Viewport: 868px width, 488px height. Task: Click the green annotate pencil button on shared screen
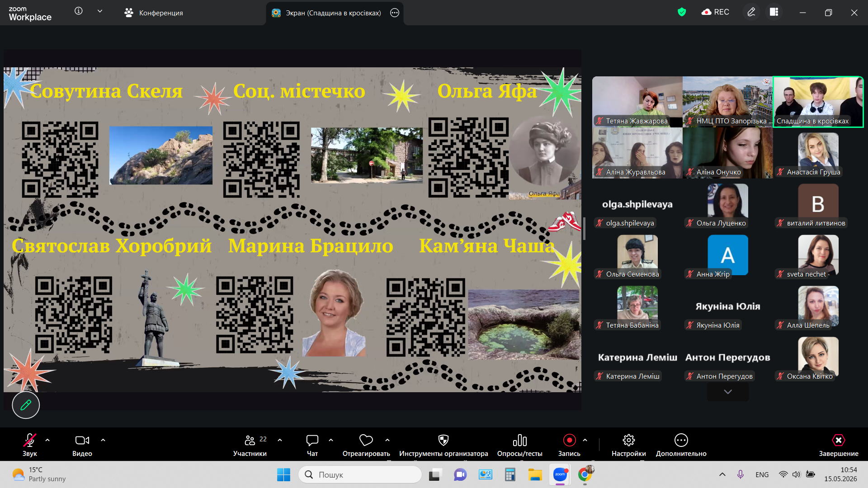[26, 405]
